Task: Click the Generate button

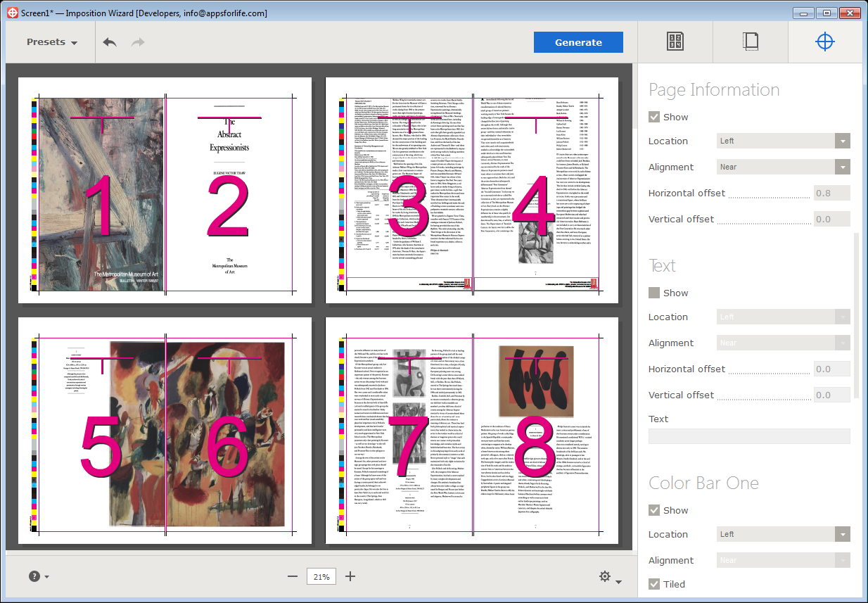Action: click(578, 42)
